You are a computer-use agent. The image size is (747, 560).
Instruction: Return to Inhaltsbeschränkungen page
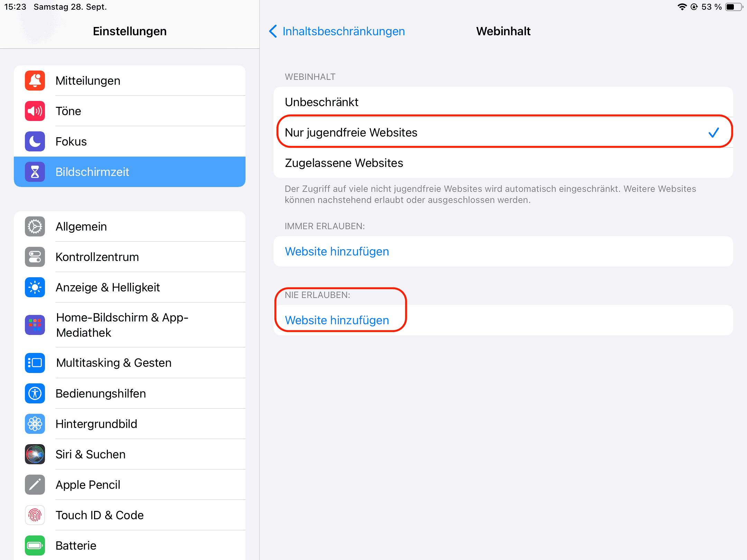tap(343, 31)
